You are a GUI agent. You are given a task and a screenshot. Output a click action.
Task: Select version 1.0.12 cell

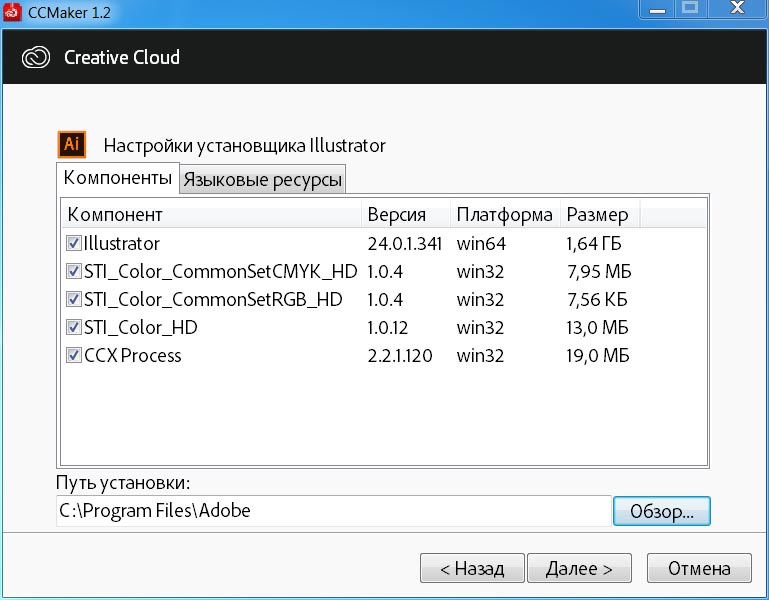point(387,327)
